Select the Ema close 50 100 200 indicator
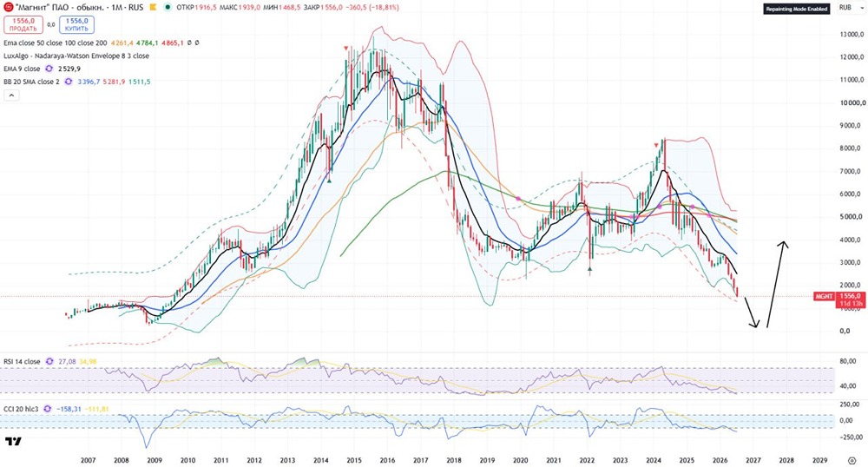Viewport: 868px width, 467px height. pos(56,43)
